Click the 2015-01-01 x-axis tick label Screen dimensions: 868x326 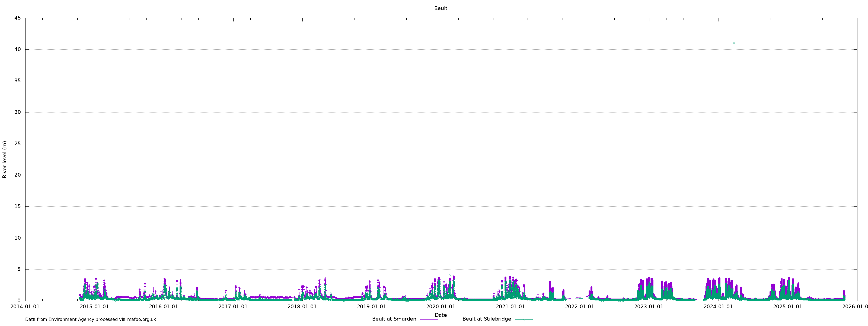pyautogui.click(x=94, y=307)
